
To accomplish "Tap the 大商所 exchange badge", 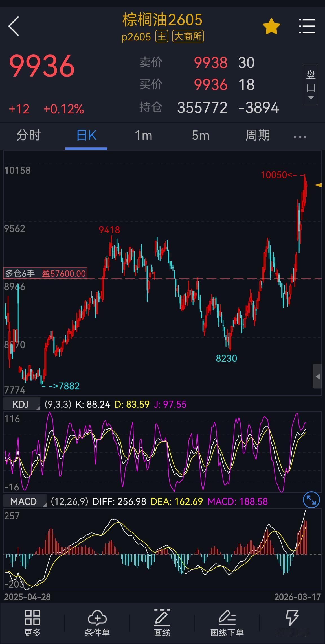I will tap(188, 37).
